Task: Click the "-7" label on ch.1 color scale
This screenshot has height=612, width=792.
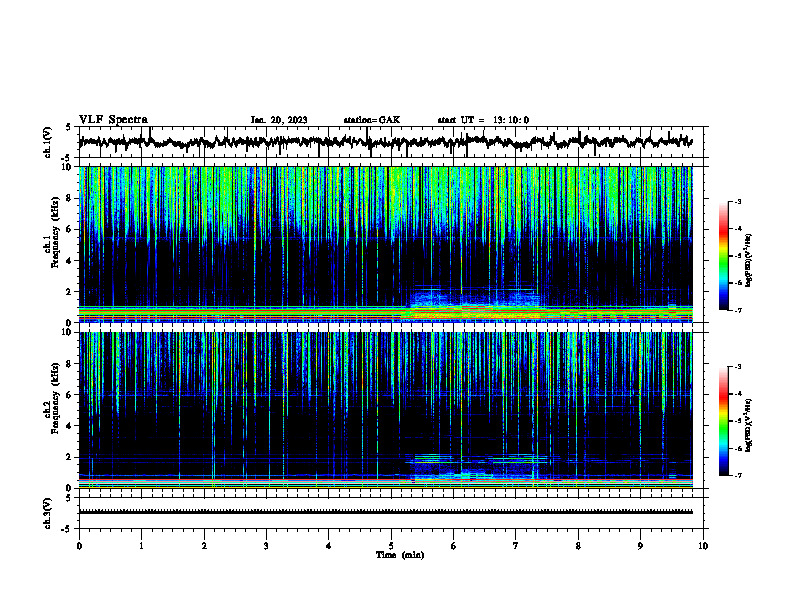Action: [737, 310]
